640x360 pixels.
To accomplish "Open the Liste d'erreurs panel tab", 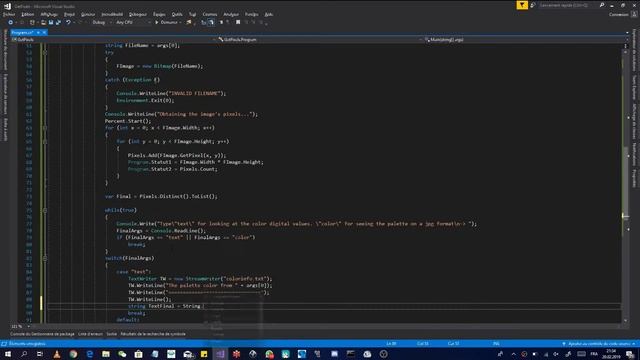I will (x=90, y=334).
